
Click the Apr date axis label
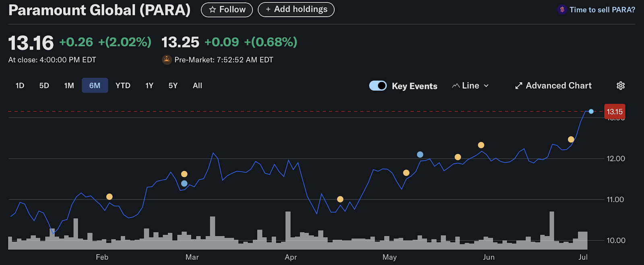click(291, 257)
